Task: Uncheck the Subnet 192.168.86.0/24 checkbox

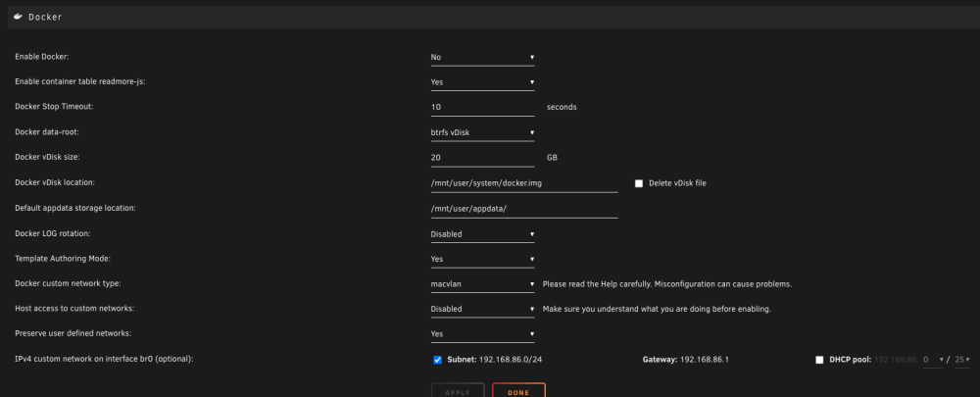Action: click(x=437, y=360)
